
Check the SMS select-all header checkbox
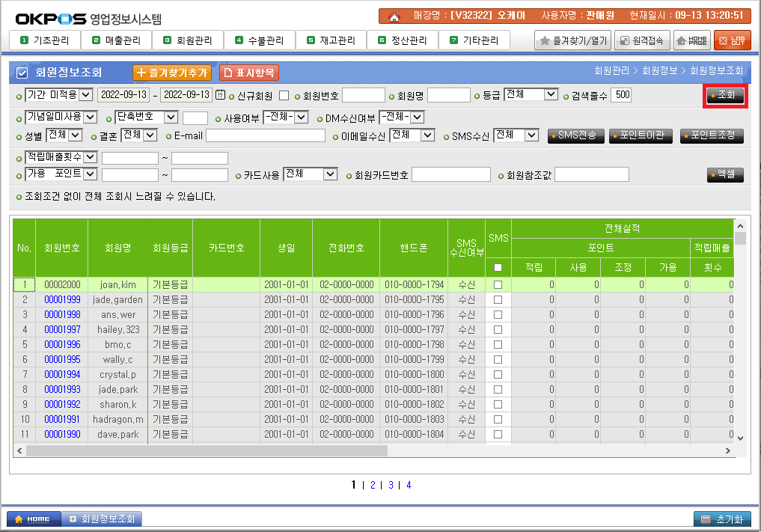498,267
